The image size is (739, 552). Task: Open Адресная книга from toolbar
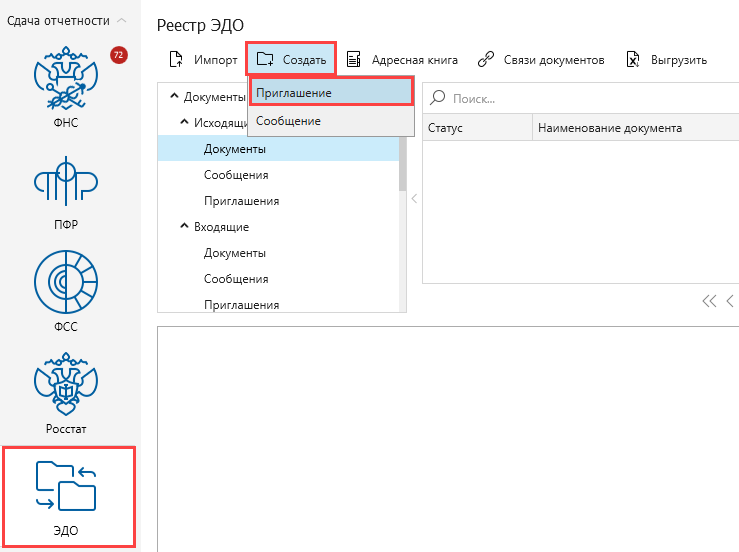pos(402,60)
